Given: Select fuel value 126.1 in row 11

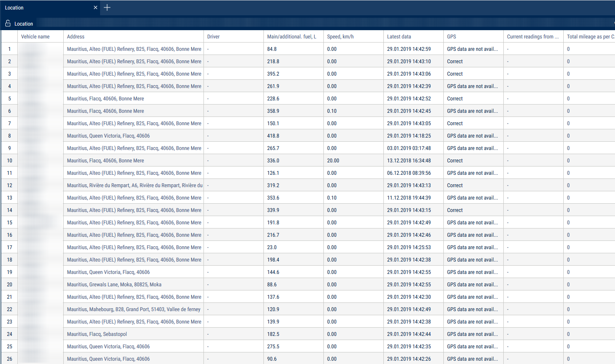Looking at the screenshot, I should point(273,173).
